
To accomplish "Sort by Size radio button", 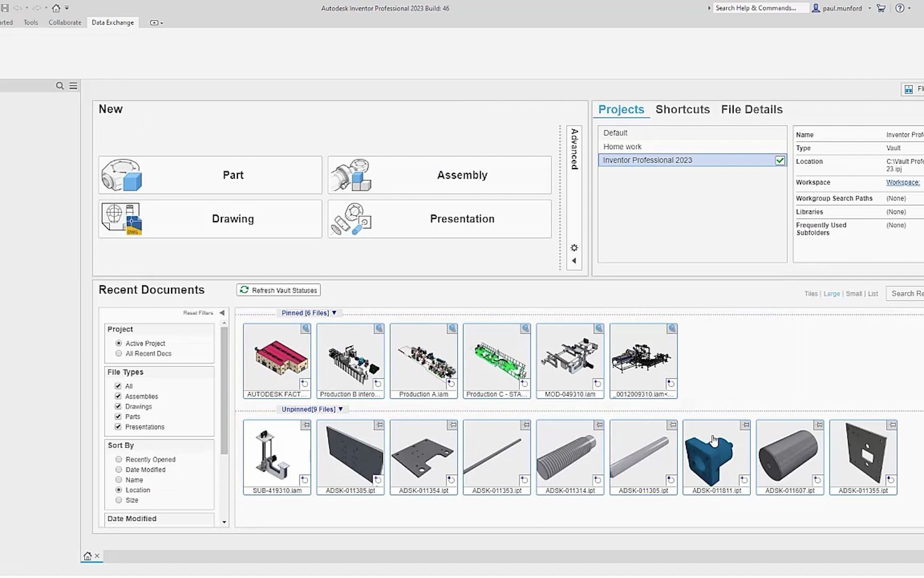I will point(119,500).
